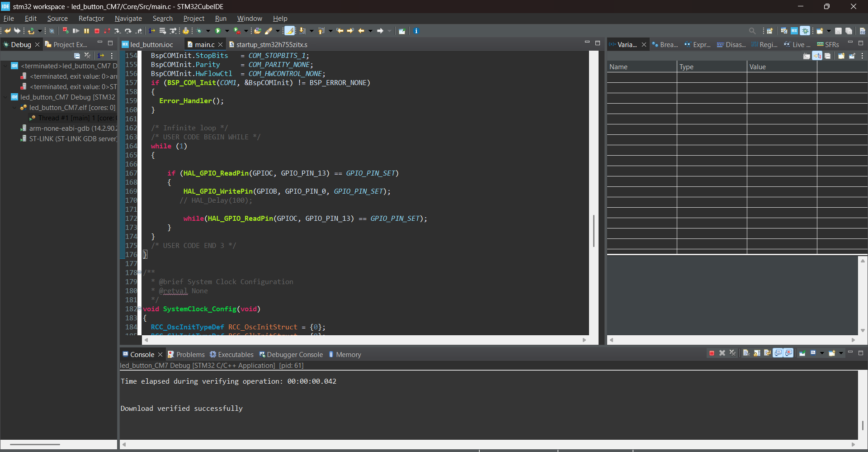
Task: Open the Display Selected Console dropdown
Action: tap(822, 353)
